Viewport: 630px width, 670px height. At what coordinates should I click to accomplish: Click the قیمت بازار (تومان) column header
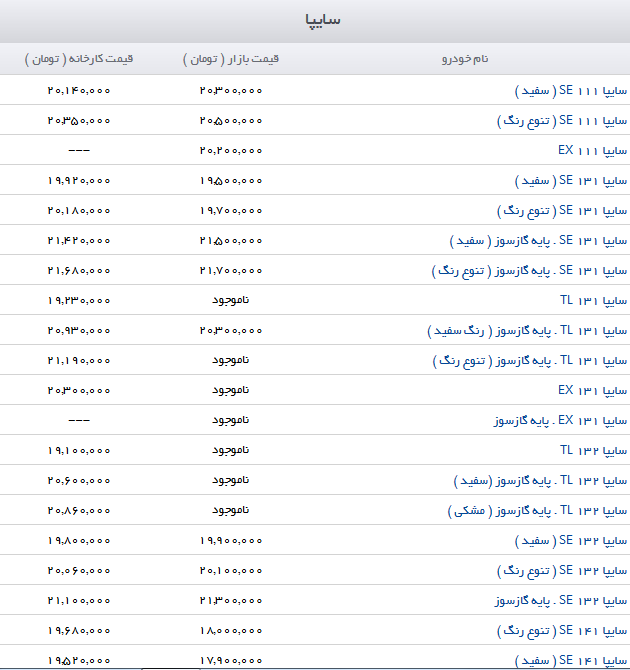231,59
